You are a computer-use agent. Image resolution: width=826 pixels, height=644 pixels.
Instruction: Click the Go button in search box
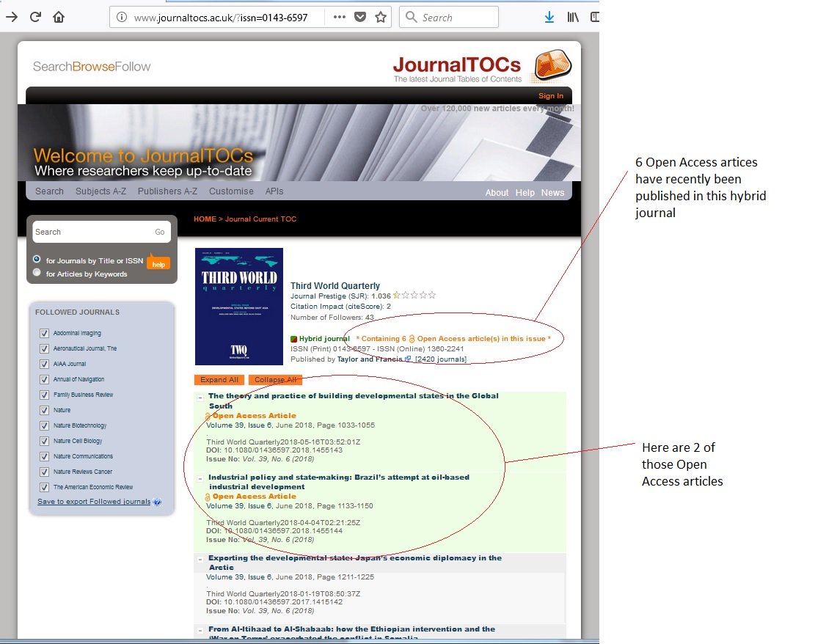pyautogui.click(x=160, y=232)
